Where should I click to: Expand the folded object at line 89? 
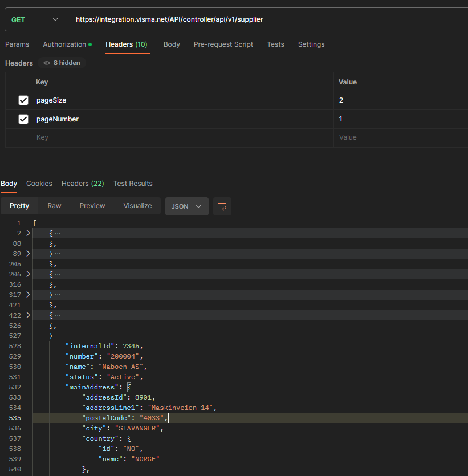28,254
